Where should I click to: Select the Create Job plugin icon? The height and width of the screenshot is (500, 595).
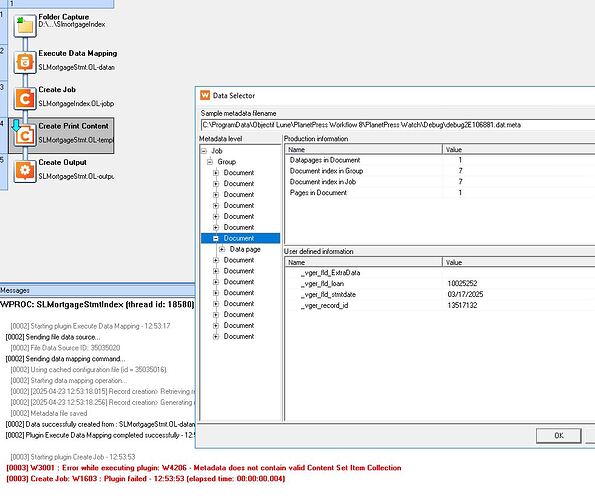(x=25, y=98)
